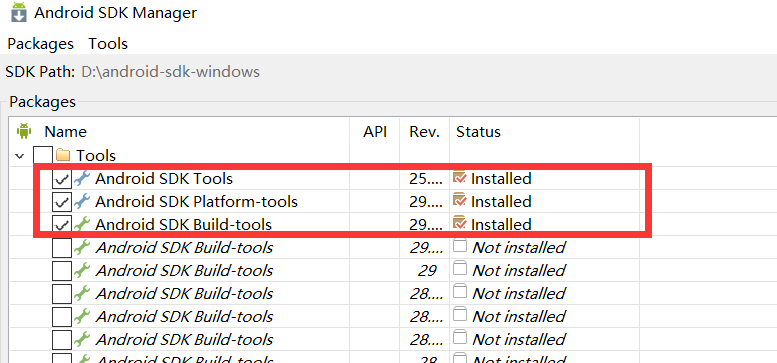Screen dimensions: 777x363
Task: Click Not installed text for Build-tools 29....
Action: point(518,248)
